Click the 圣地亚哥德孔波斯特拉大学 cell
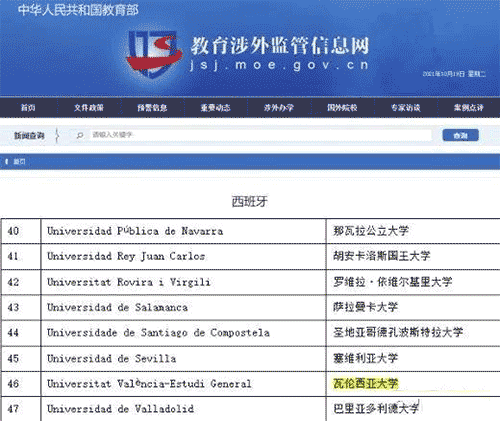Screen dimensions: 500x421 pyautogui.click(x=413, y=333)
